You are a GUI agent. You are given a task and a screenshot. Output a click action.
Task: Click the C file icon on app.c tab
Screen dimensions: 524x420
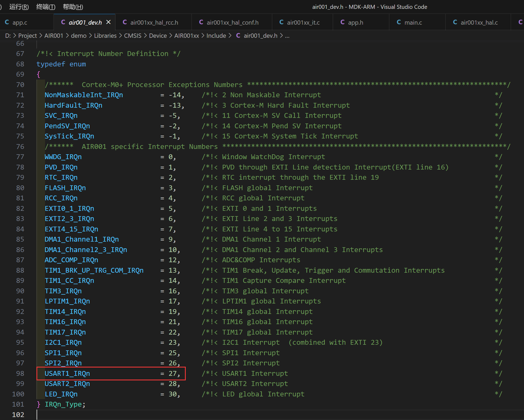click(x=7, y=22)
